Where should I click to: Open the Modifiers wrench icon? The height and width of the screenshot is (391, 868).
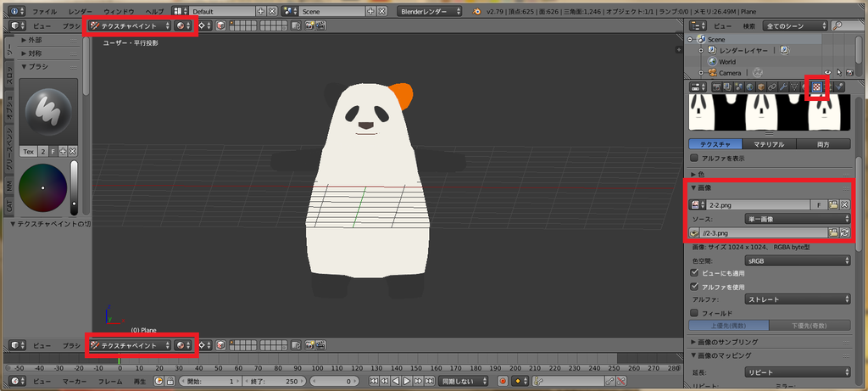point(782,87)
